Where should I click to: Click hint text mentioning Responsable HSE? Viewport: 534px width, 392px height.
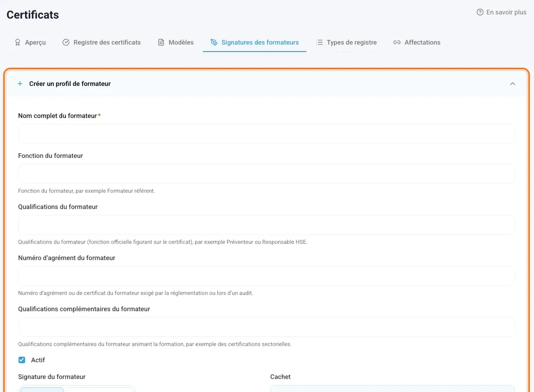click(163, 242)
